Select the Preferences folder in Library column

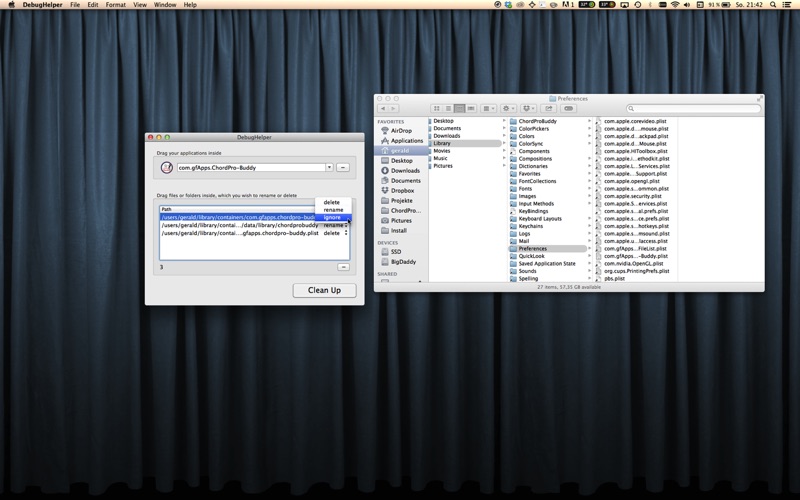click(547, 248)
